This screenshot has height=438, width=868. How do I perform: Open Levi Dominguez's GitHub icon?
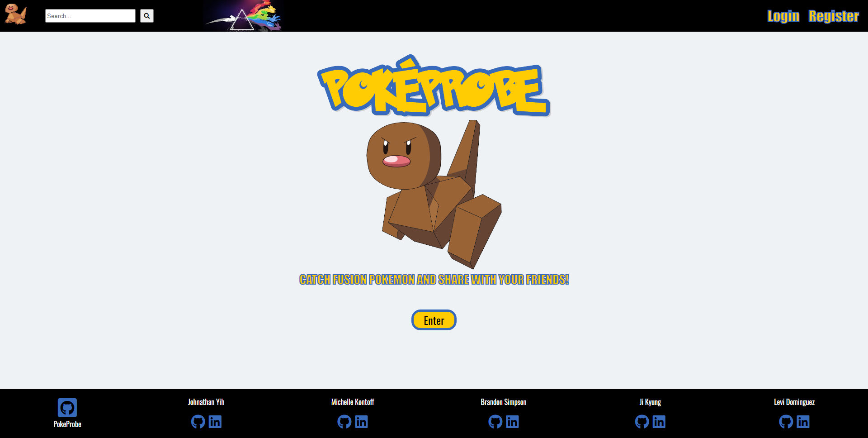786,422
